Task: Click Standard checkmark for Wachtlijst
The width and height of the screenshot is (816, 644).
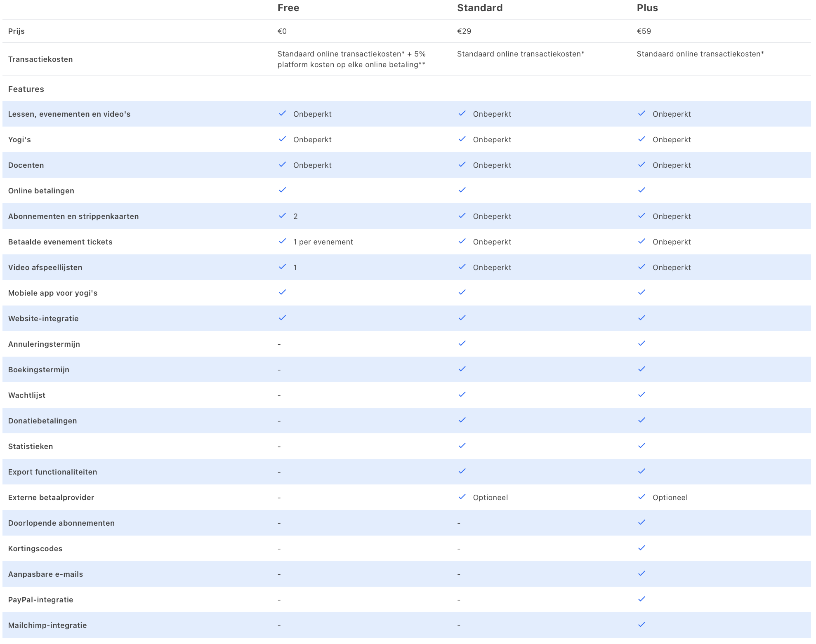Action: pyautogui.click(x=462, y=395)
